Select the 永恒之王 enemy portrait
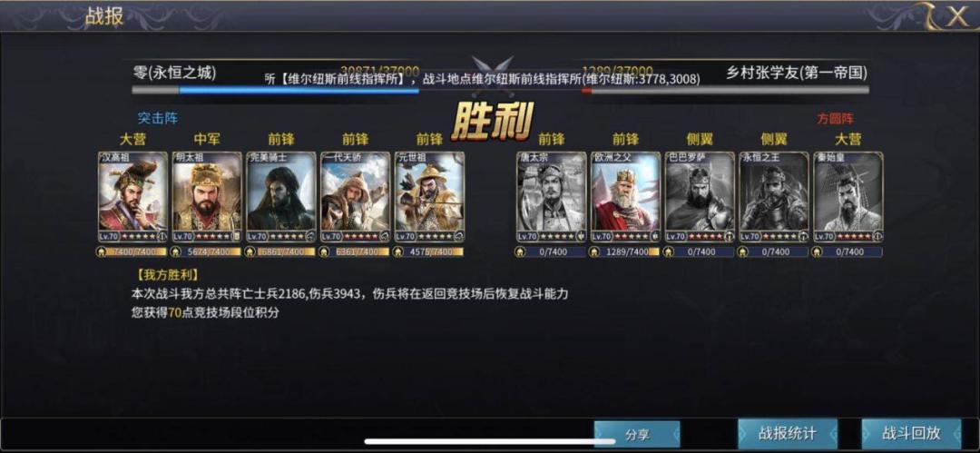The width and height of the screenshot is (980, 453). (774, 197)
